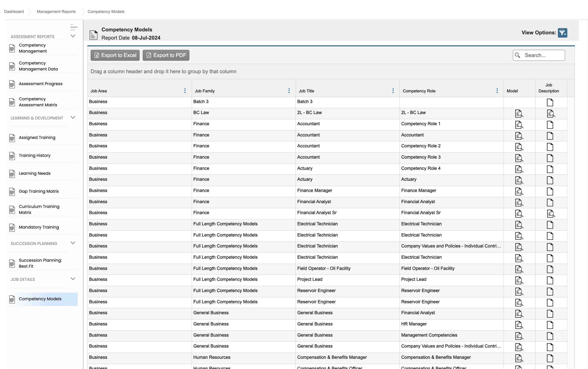The width and height of the screenshot is (588, 369).
Task: Select Competency Models in sidebar
Action: [43, 299]
